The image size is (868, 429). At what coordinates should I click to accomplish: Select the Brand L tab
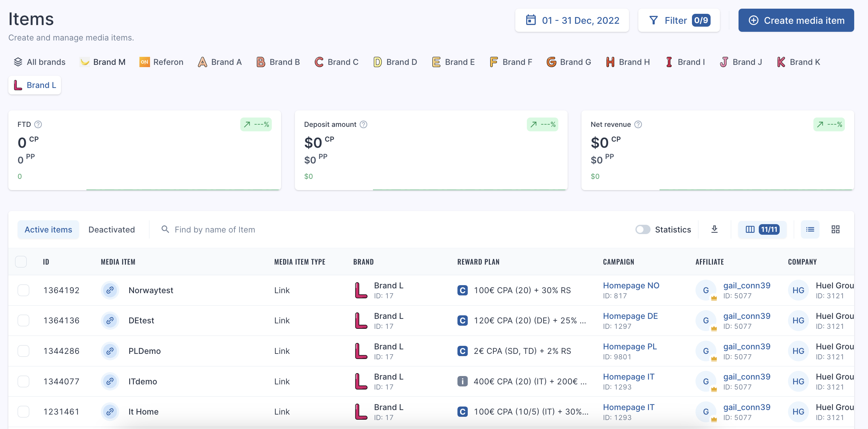[x=35, y=85]
